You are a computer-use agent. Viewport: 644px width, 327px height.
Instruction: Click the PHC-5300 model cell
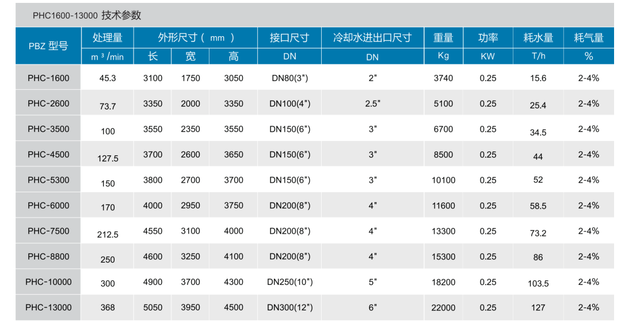pos(48,180)
